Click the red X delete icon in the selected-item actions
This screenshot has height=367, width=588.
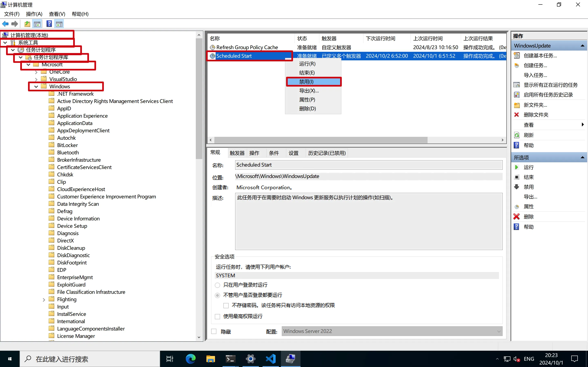click(x=517, y=217)
